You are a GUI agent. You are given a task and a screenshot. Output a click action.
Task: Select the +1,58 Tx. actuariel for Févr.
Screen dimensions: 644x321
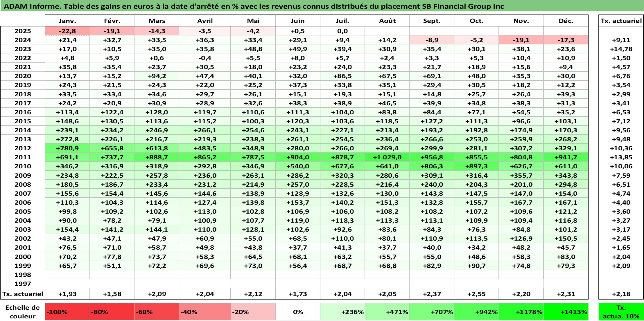[112, 294]
